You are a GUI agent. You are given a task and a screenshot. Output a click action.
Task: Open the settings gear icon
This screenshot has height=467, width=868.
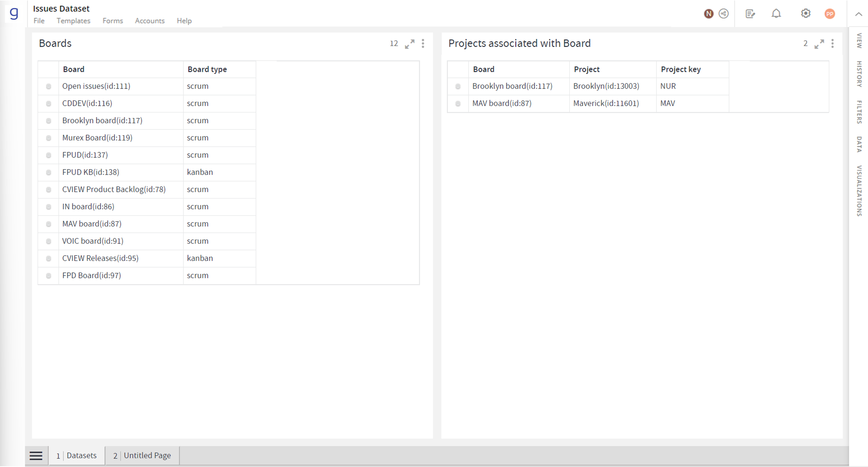tap(806, 13)
